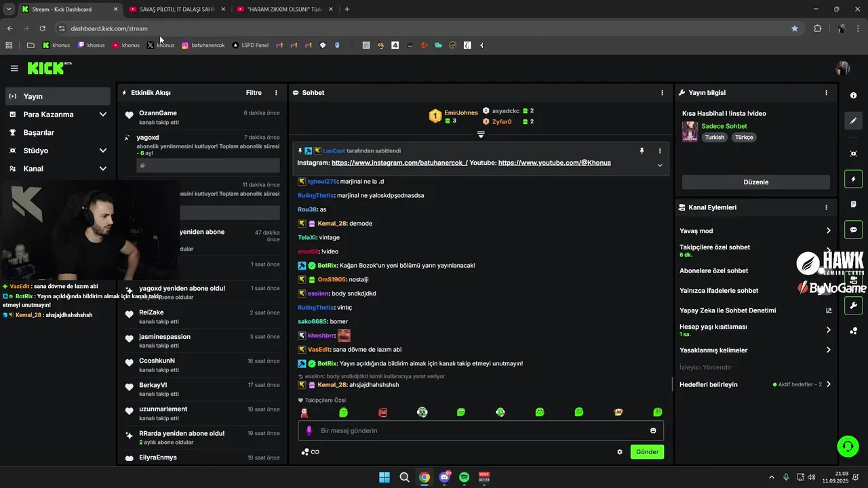
Task: Open Instagram batuhanercok link in pinned message
Action: point(399,163)
